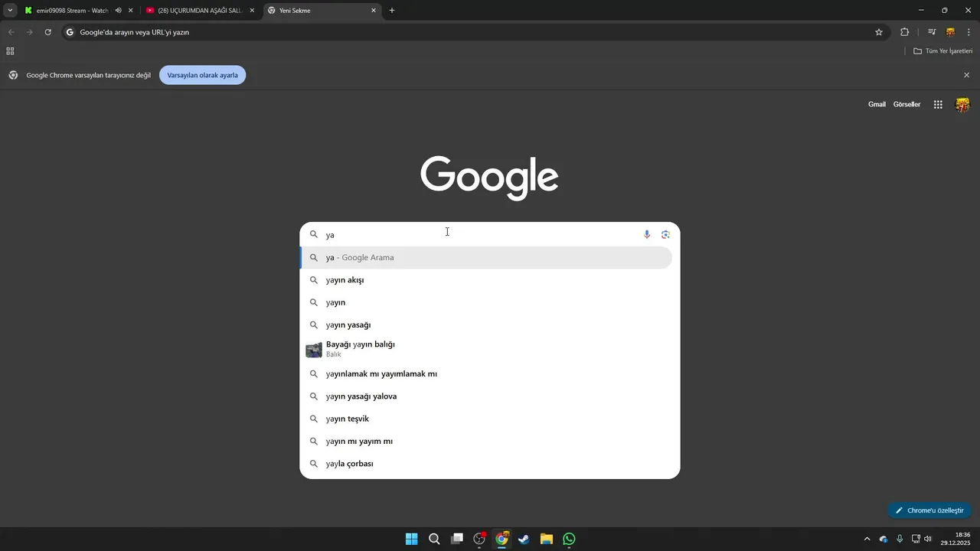Choose the plain 'yayın' suggestion

point(486,302)
